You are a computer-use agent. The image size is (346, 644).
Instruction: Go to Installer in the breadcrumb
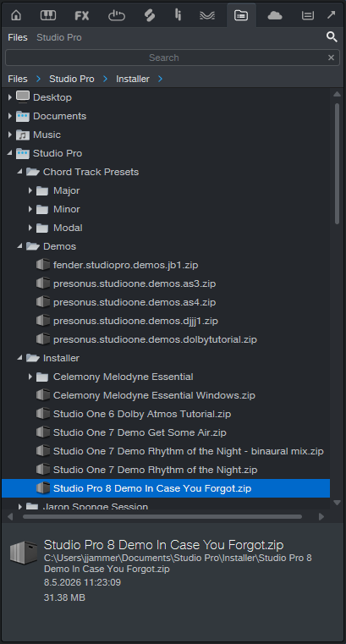[x=133, y=79]
